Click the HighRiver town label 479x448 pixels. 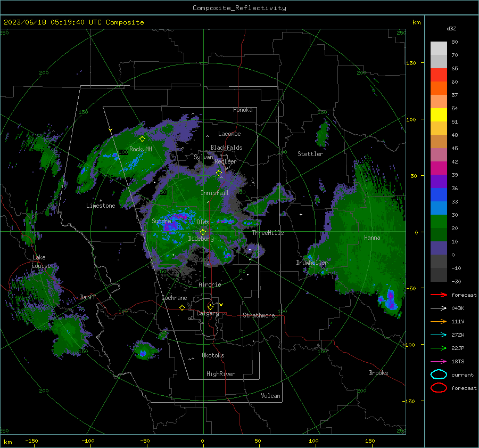(221, 374)
